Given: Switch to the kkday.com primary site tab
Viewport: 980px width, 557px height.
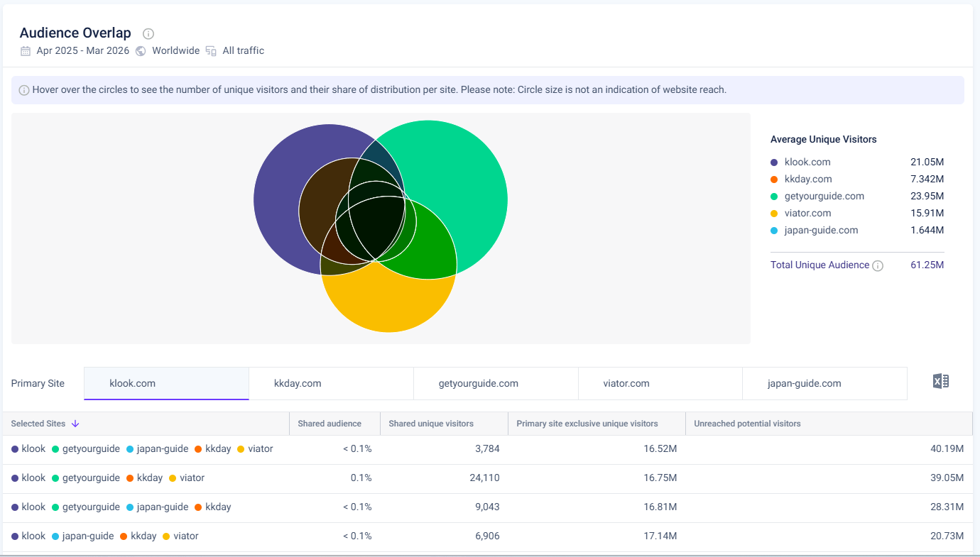Looking at the screenshot, I should (x=331, y=383).
